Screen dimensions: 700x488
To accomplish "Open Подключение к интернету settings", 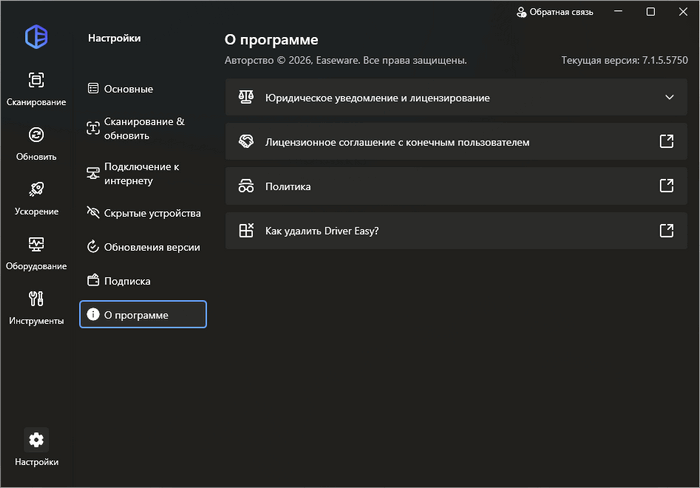I will pos(143,174).
